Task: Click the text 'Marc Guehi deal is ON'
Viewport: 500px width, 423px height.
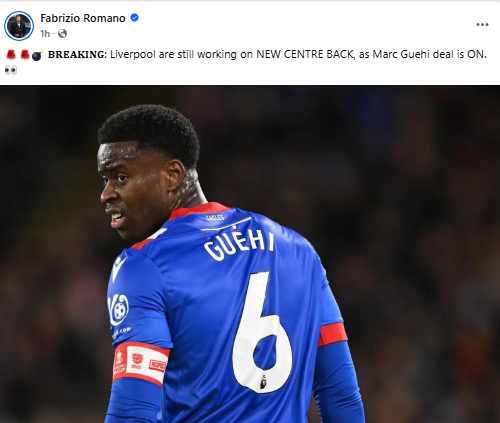Action: click(428, 54)
